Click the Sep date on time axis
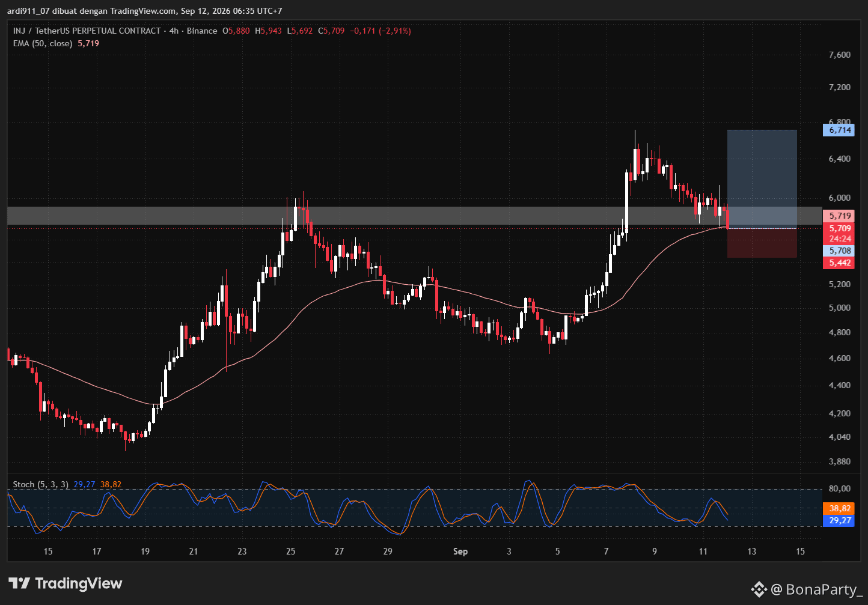The height and width of the screenshot is (605, 868). point(460,552)
